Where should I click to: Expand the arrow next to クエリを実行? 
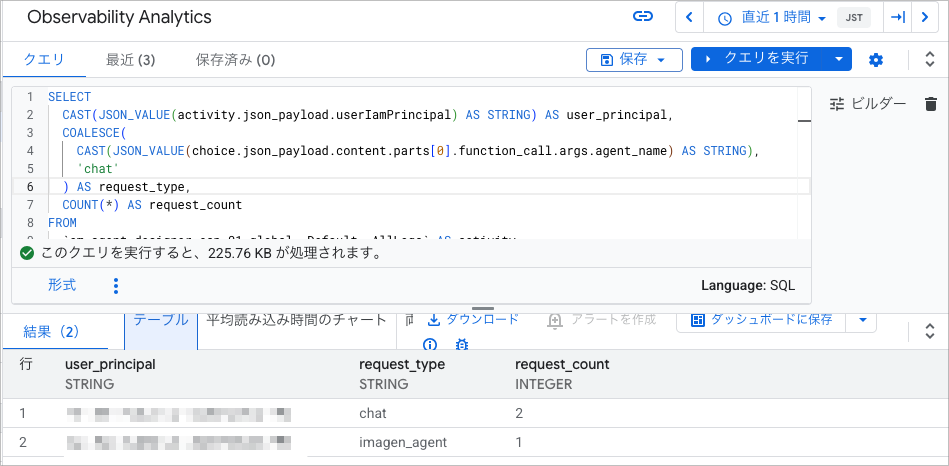838,59
